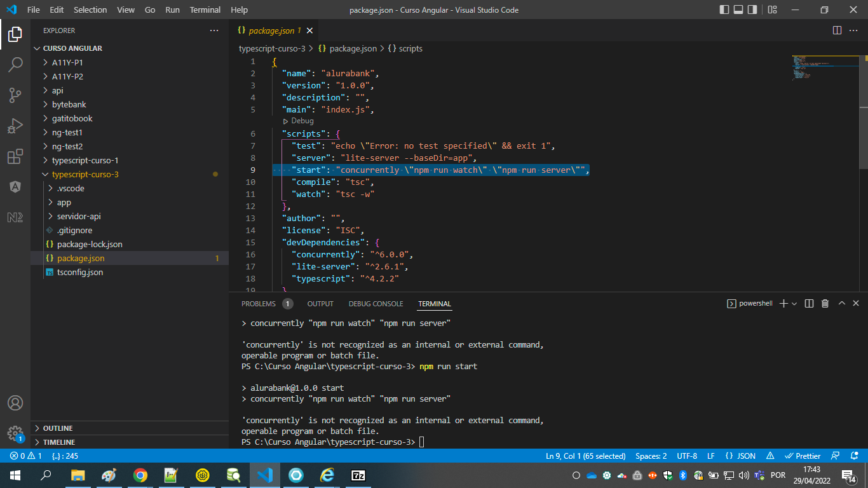Open Chrome from the Windows taskbar
The image size is (868, 488).
pos(140,475)
